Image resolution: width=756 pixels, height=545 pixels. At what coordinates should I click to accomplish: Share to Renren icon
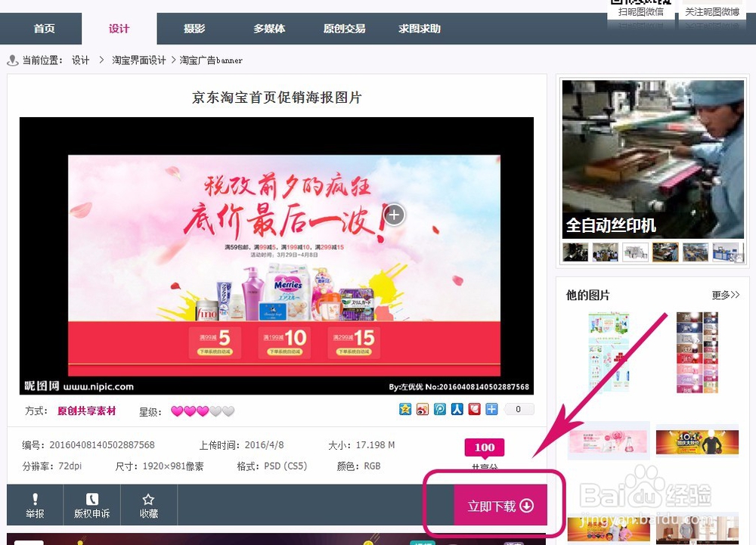[x=457, y=409]
